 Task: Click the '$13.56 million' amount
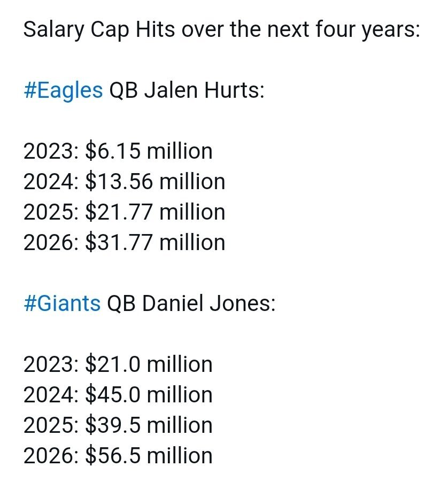point(155,182)
